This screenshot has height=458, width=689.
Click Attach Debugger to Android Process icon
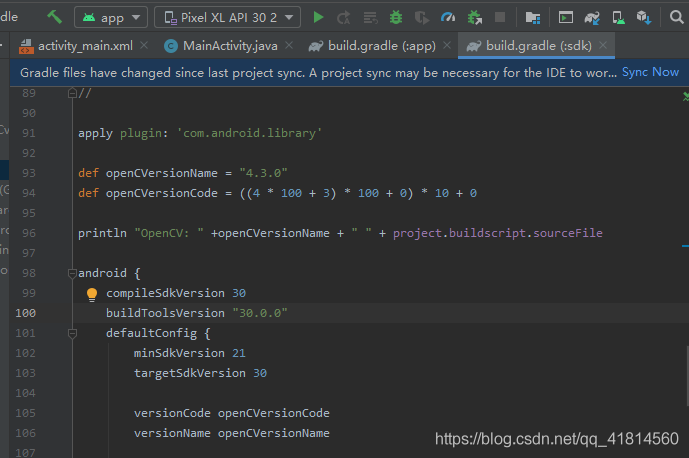point(473,17)
